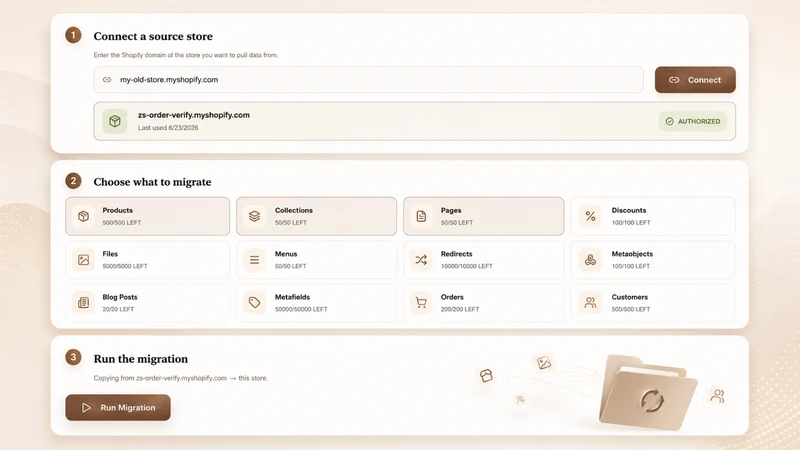Click the store box icon beside zs-order-verify

click(115, 121)
